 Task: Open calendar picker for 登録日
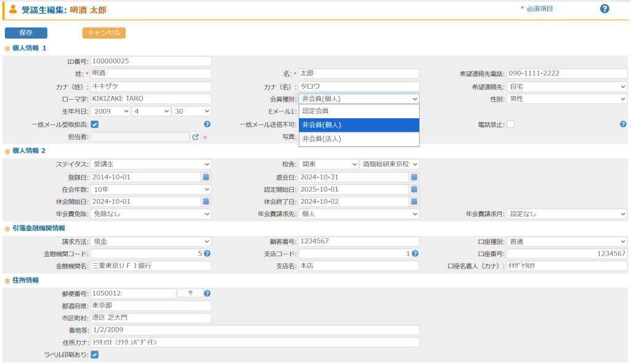pos(206,177)
